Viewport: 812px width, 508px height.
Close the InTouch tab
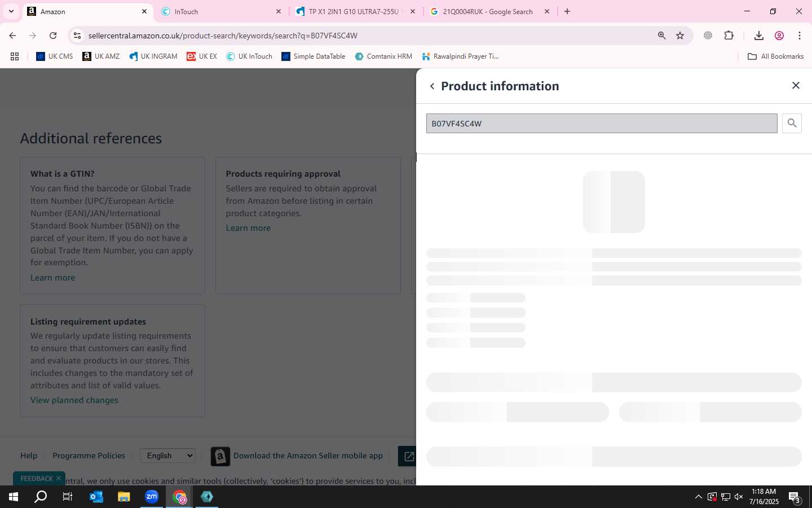tap(278, 11)
